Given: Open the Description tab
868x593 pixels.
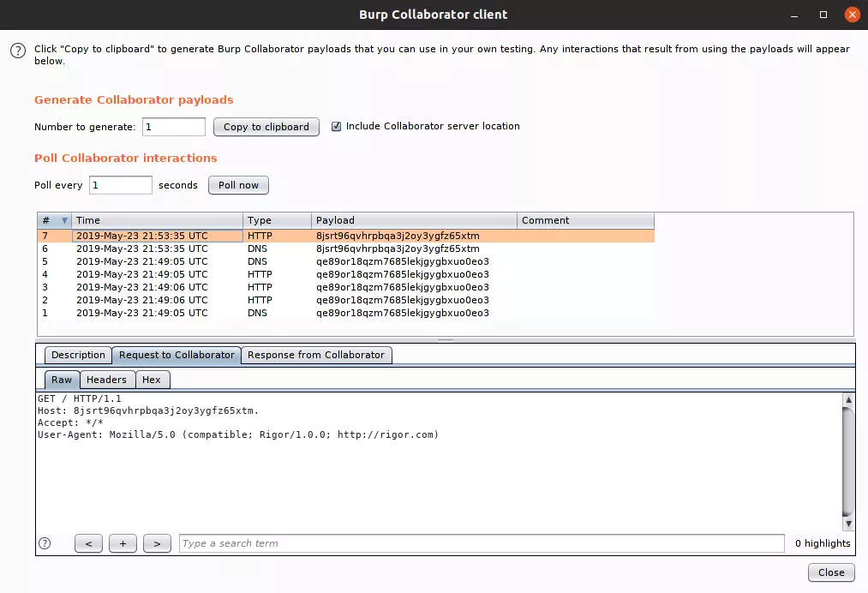Looking at the screenshot, I should click(x=78, y=355).
